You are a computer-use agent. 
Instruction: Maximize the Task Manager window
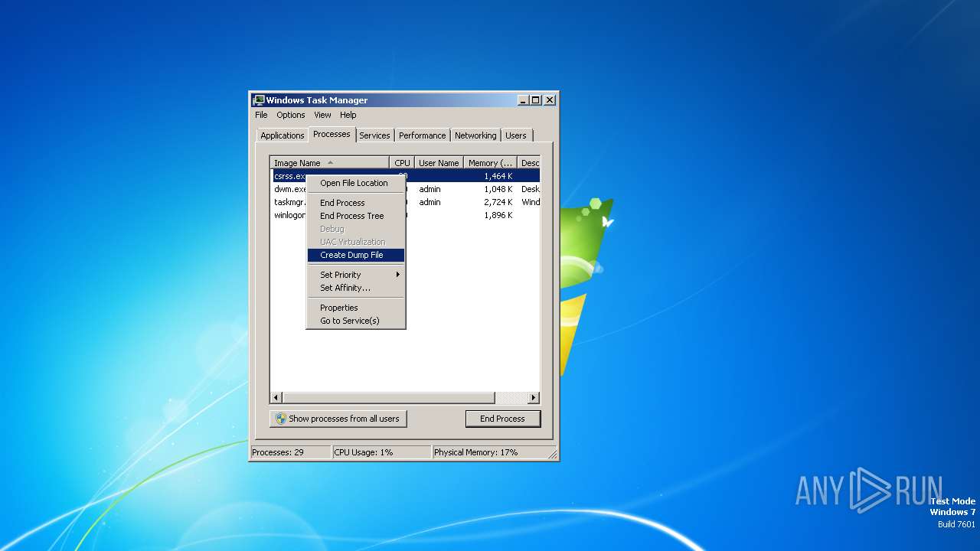pos(536,100)
